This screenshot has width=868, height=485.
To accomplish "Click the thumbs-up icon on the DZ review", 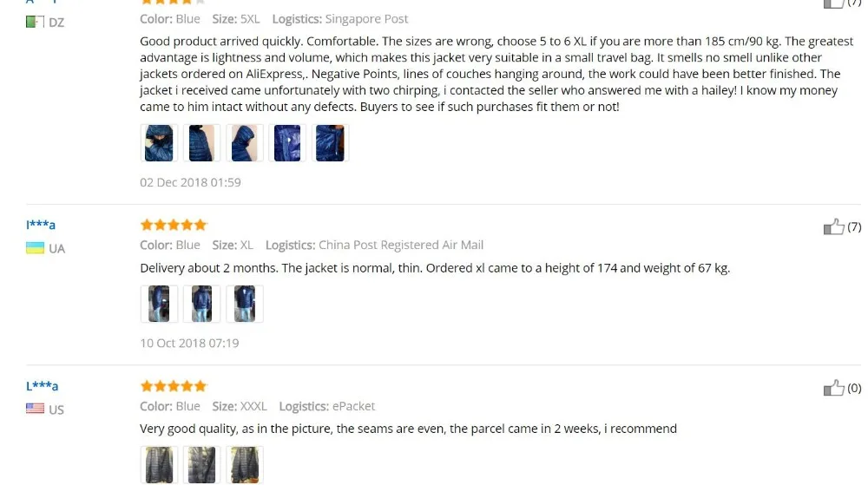I will (833, 3).
